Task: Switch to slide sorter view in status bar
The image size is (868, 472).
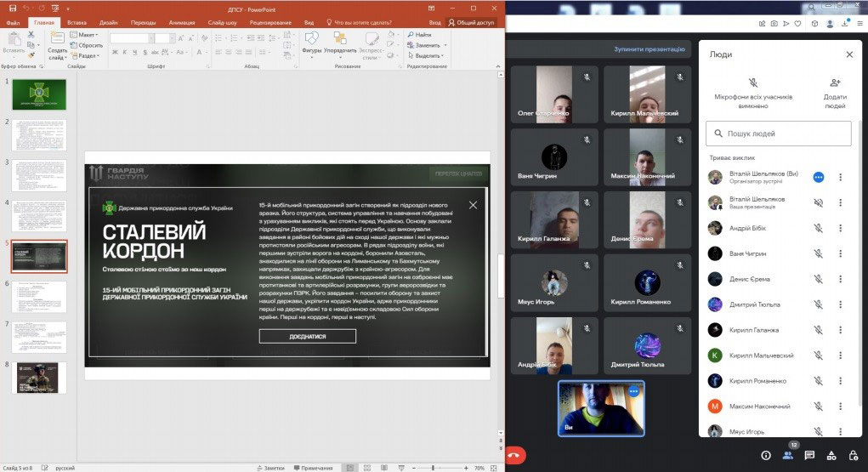Action: (x=367, y=468)
